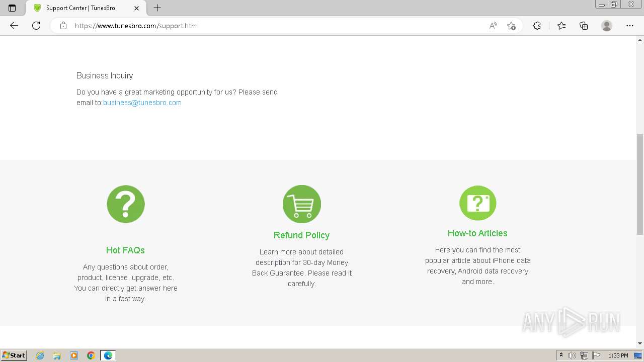The image size is (644, 362).
Task: Open the tab actions menu
Action: click(12, 8)
